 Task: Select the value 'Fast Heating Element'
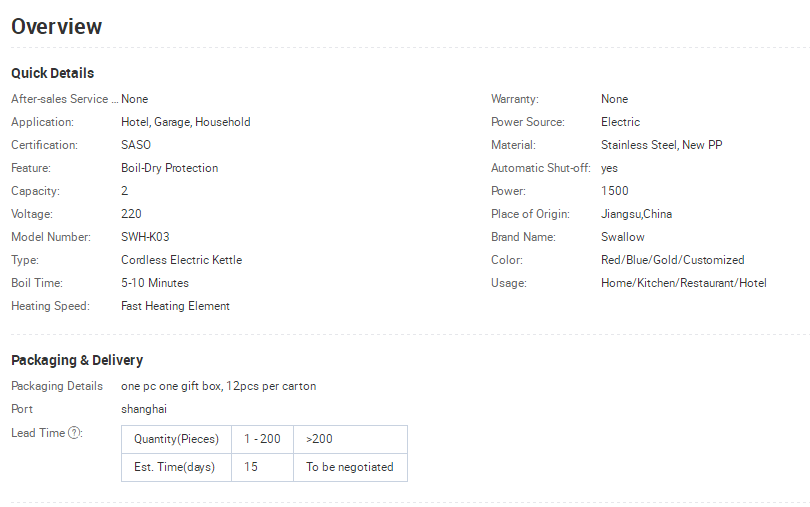click(175, 306)
